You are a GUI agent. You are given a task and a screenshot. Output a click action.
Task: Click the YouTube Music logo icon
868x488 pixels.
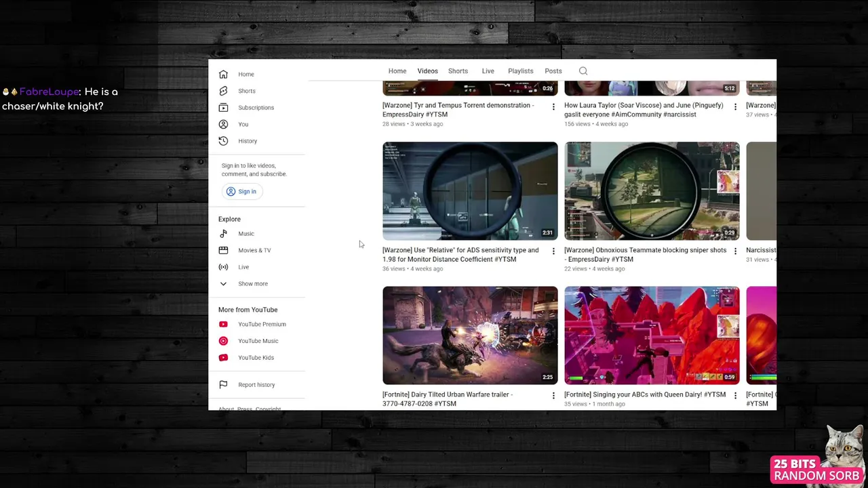click(223, 341)
